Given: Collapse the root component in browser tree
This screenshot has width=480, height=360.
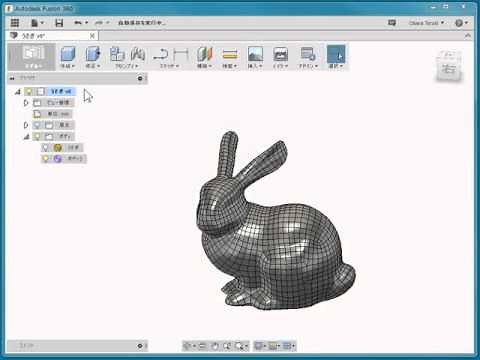Looking at the screenshot, I should (x=18, y=92).
